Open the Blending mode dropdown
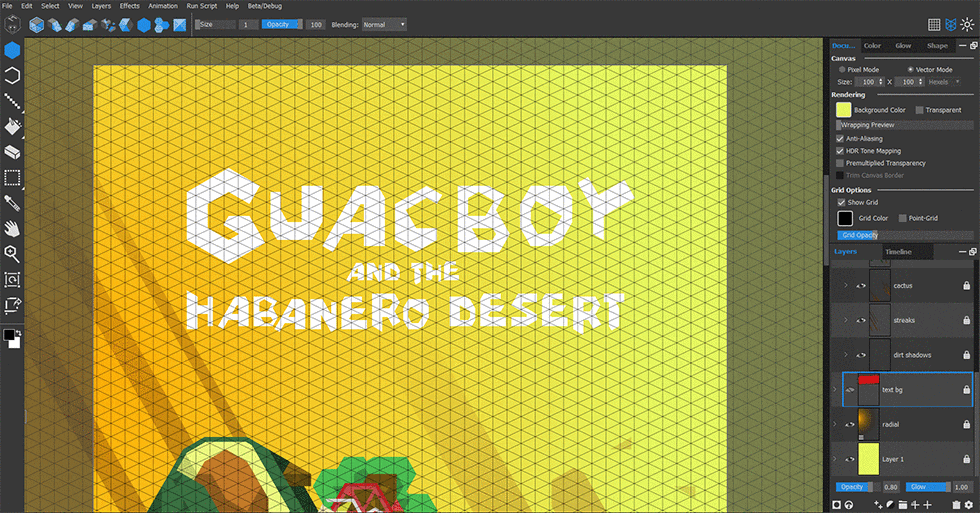 384,24
